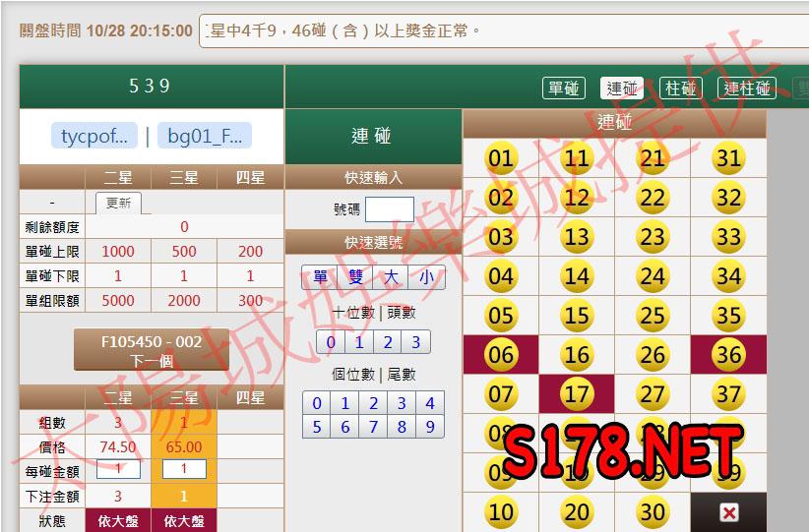Select number ball 30
809x532 pixels.
click(x=653, y=512)
